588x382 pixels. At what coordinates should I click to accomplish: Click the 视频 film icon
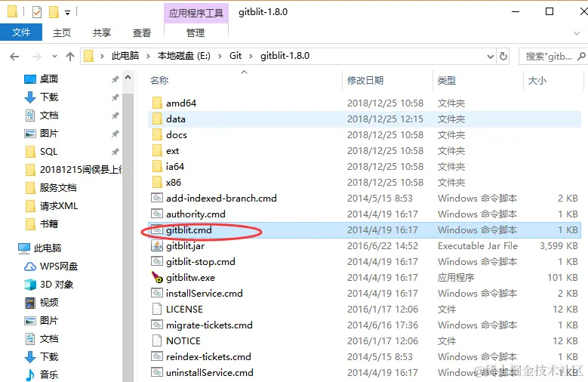[30, 303]
